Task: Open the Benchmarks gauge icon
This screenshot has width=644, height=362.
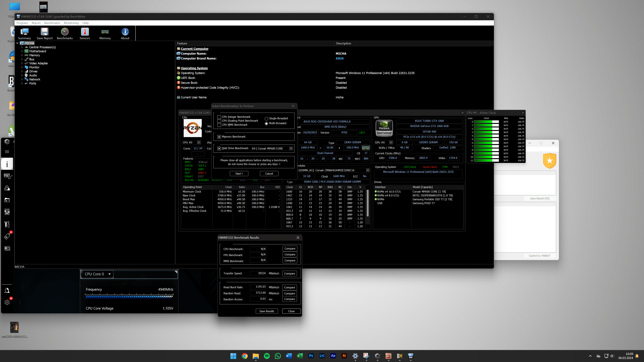Action: [65, 34]
